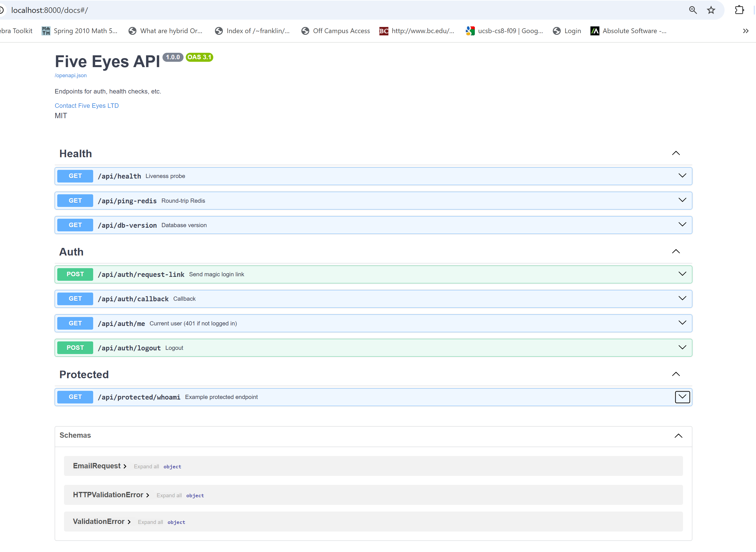Screen dimensions: 756x552
Task: Click the Google favicon for ucsb-cs8-f09 bookmark
Action: point(470,30)
